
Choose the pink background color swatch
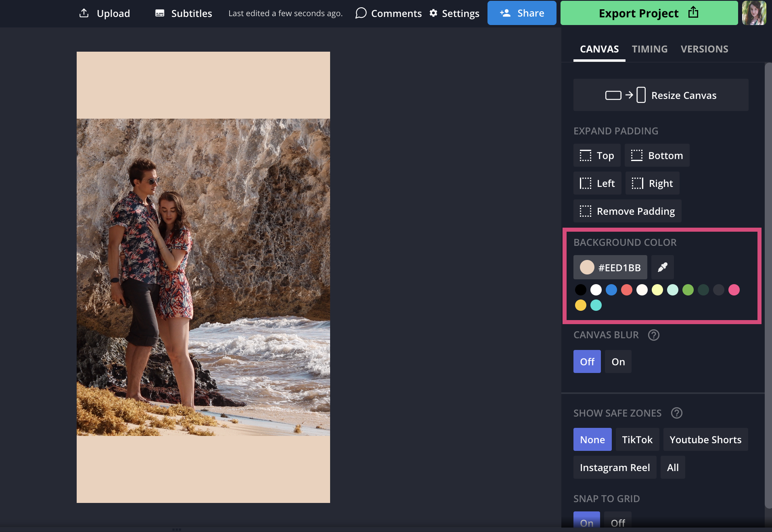pos(734,290)
